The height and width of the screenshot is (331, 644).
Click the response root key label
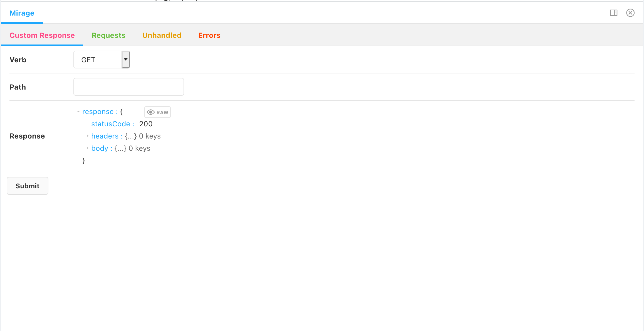[98, 112]
